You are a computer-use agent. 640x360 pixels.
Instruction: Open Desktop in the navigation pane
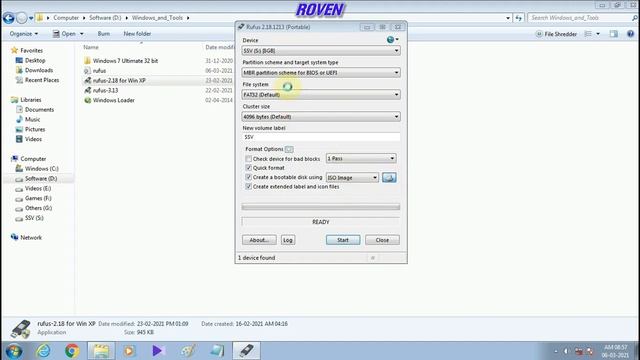coord(30,60)
